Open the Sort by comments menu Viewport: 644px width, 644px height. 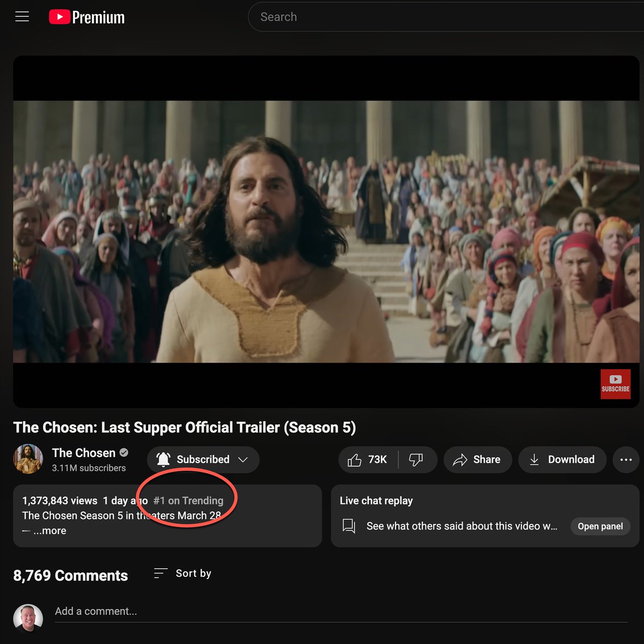point(182,574)
